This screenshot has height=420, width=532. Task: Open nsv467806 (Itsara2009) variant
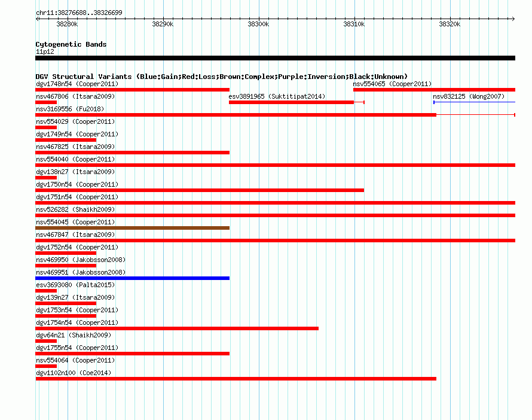[75, 96]
